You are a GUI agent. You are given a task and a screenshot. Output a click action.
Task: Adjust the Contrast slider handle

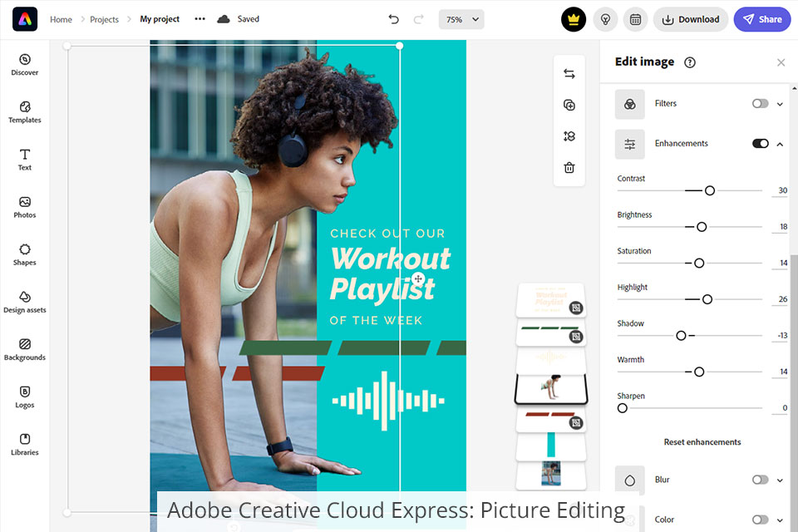tap(709, 190)
